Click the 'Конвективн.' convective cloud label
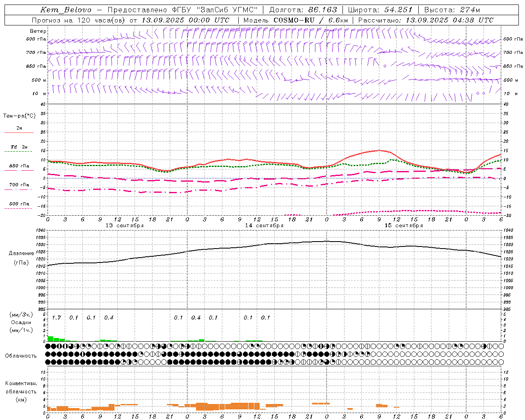This screenshot has width=525, height=420. [x=21, y=383]
